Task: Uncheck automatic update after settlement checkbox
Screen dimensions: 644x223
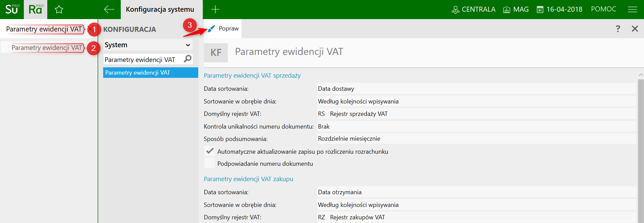Action: tap(210, 151)
